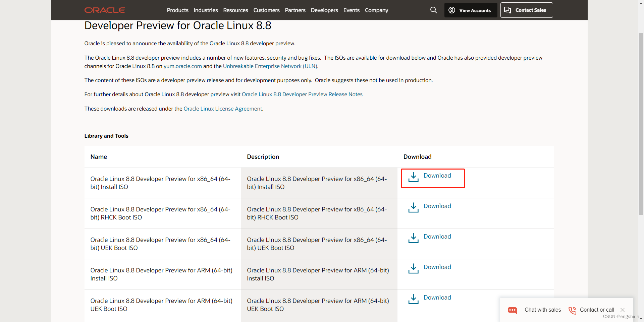The height and width of the screenshot is (322, 644).
Task: Click the download icon for x86_64 Install ISO
Action: click(413, 177)
